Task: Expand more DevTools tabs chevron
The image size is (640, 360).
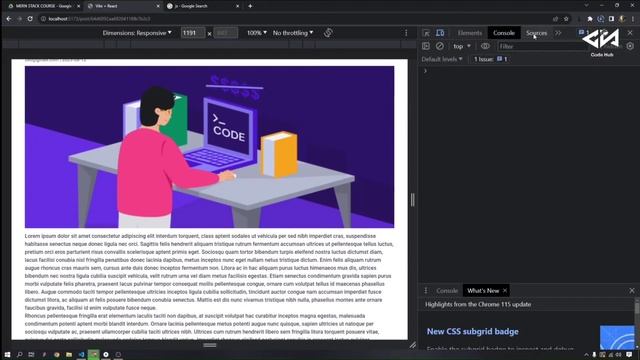Action: (558, 33)
